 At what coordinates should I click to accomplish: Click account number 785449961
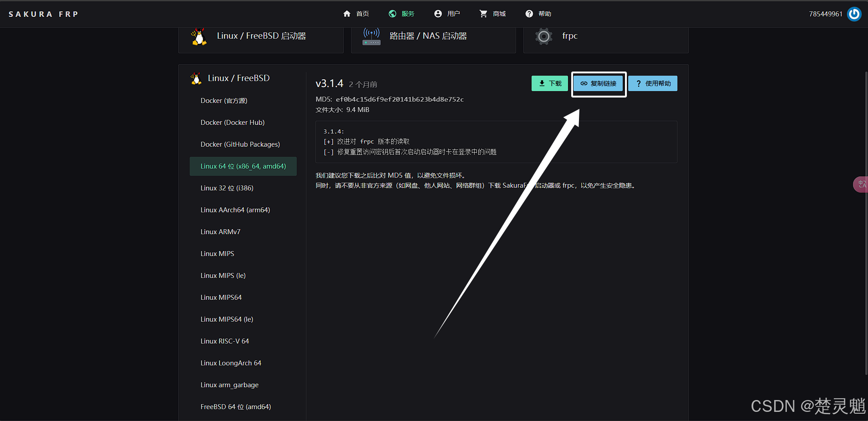point(826,14)
